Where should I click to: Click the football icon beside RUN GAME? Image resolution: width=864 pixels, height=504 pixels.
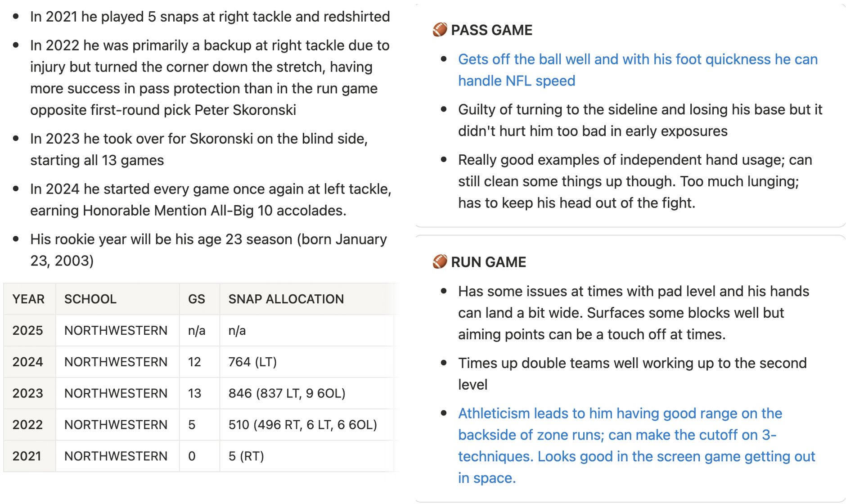(x=440, y=261)
